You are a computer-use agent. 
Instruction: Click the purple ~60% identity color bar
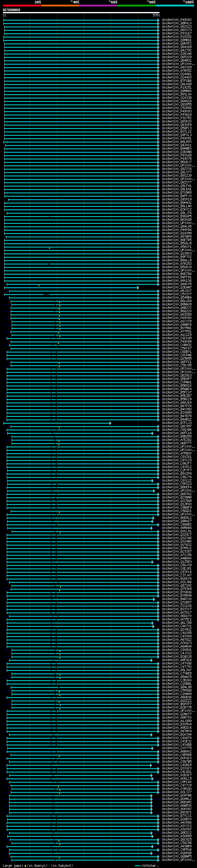pyautogui.click(x=98, y=6)
